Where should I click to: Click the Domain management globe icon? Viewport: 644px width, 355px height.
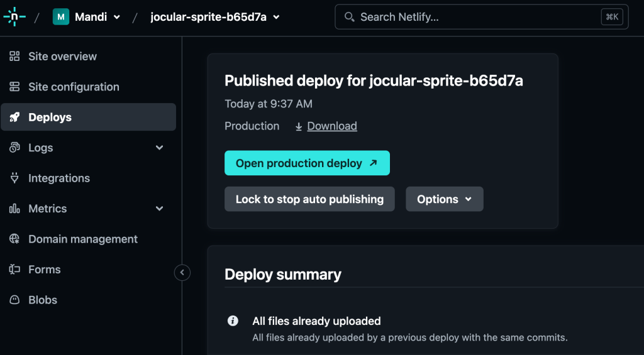pyautogui.click(x=14, y=239)
